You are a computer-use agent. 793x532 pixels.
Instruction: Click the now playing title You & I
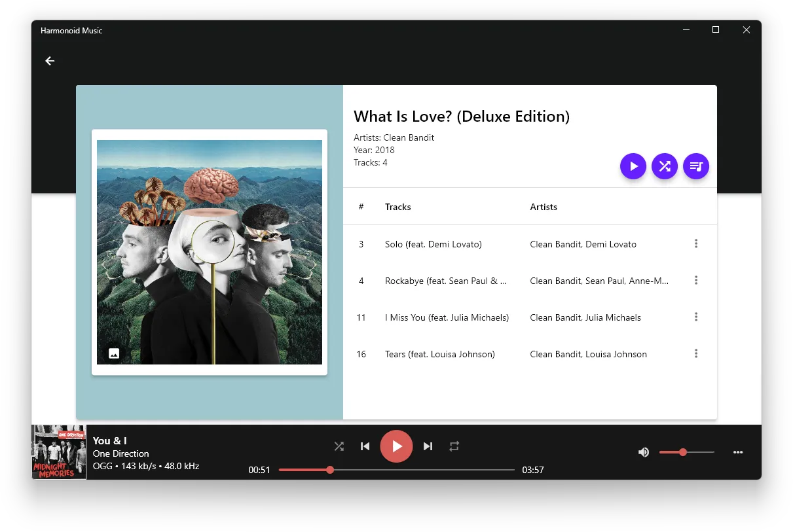(110, 440)
